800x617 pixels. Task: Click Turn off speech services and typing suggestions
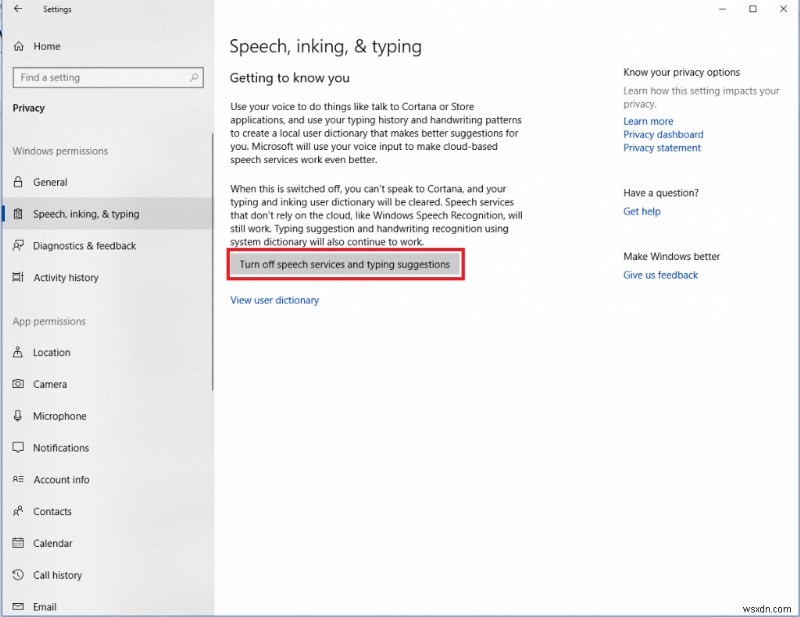coord(345,264)
